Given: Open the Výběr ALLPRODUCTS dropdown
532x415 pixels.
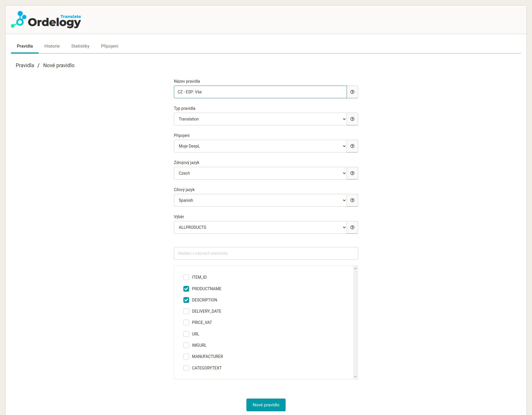Looking at the screenshot, I should [260, 227].
